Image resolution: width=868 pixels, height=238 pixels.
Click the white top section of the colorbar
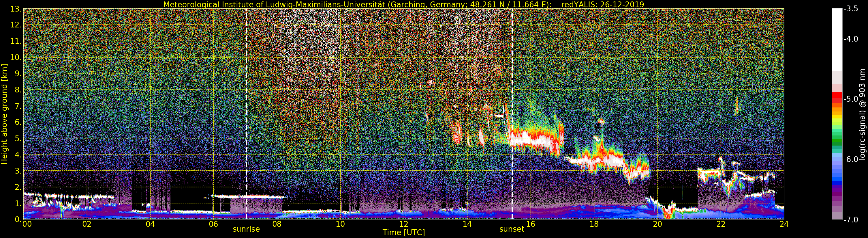(837, 40)
